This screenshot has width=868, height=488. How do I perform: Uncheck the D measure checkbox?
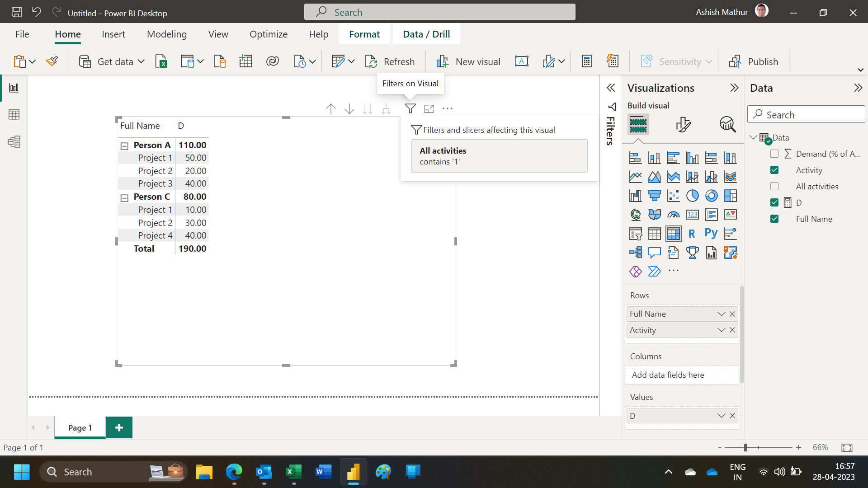pos(774,203)
